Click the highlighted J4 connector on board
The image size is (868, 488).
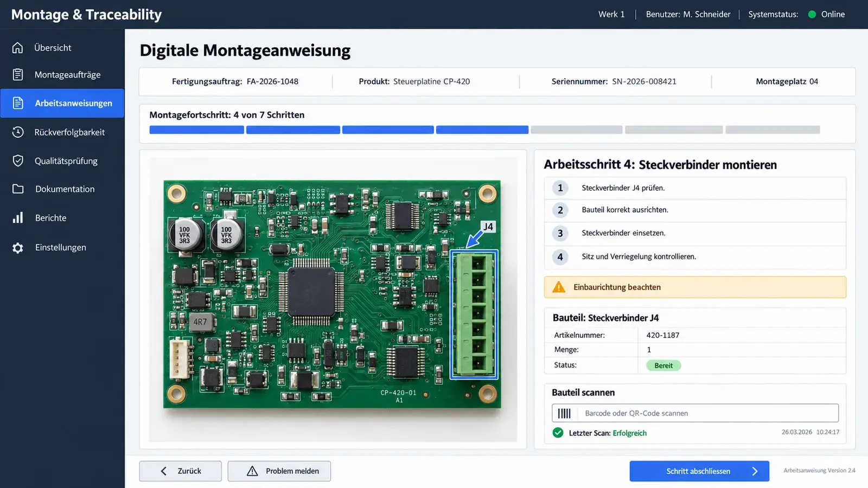click(x=474, y=314)
